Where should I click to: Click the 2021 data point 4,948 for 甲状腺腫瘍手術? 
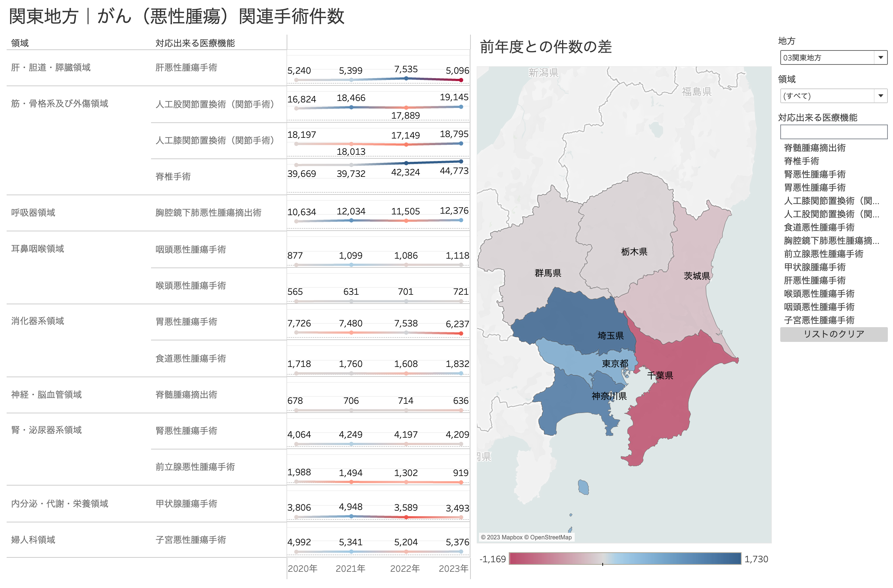pos(351,517)
